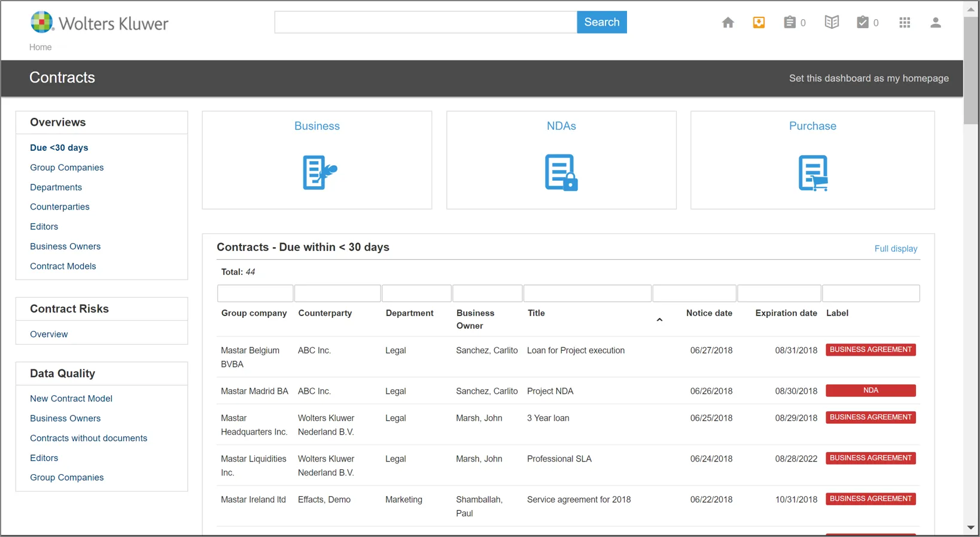Open the Purchase cart document icon

pyautogui.click(x=813, y=173)
